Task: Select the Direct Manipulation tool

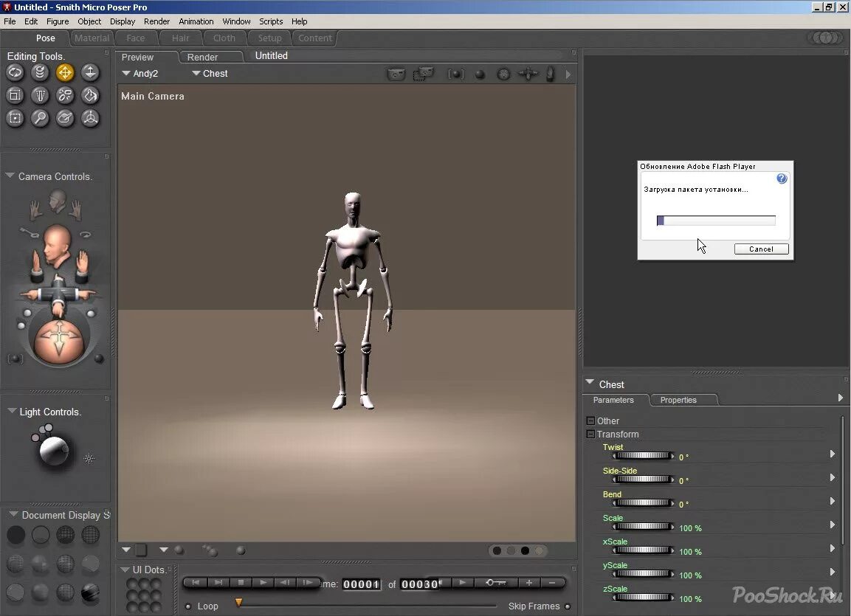Action: tap(90, 118)
